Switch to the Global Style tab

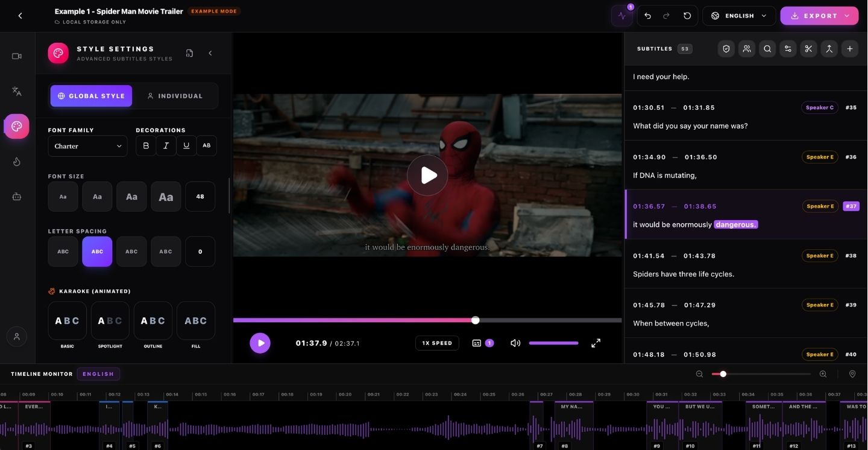(x=92, y=95)
